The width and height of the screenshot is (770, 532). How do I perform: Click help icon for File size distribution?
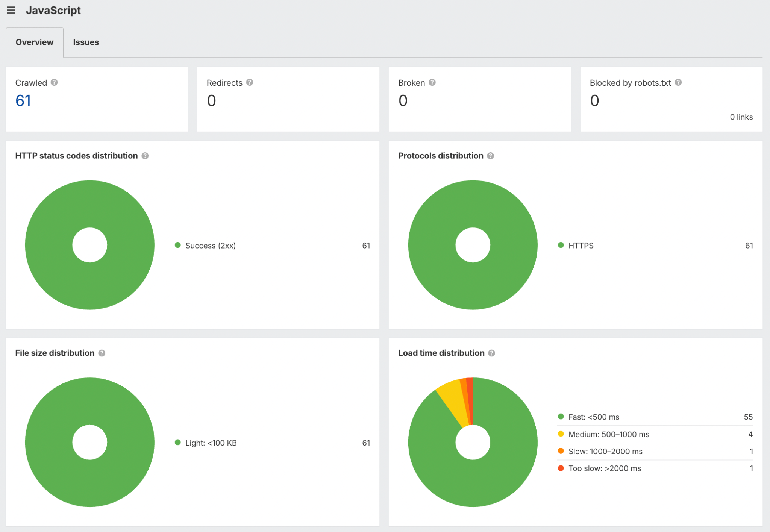point(102,353)
